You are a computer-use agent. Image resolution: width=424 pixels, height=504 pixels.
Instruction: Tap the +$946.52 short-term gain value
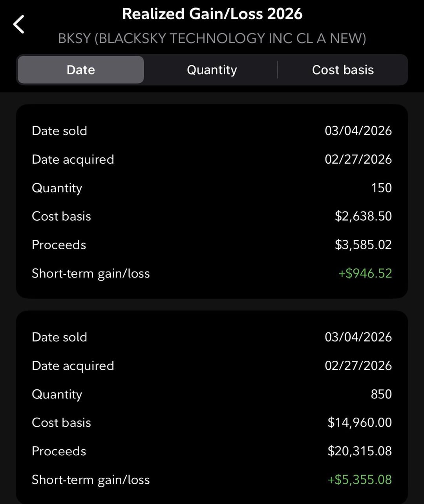[365, 273]
